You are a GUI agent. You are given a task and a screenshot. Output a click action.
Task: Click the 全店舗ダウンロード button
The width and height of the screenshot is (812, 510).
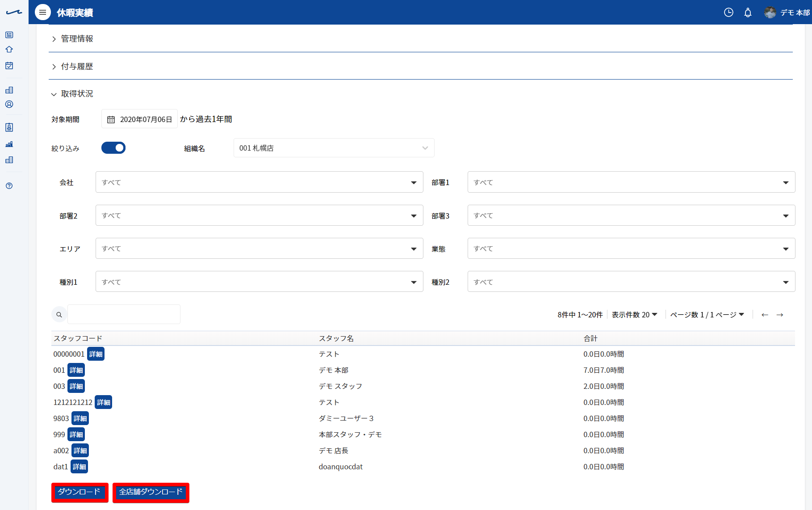coord(151,492)
